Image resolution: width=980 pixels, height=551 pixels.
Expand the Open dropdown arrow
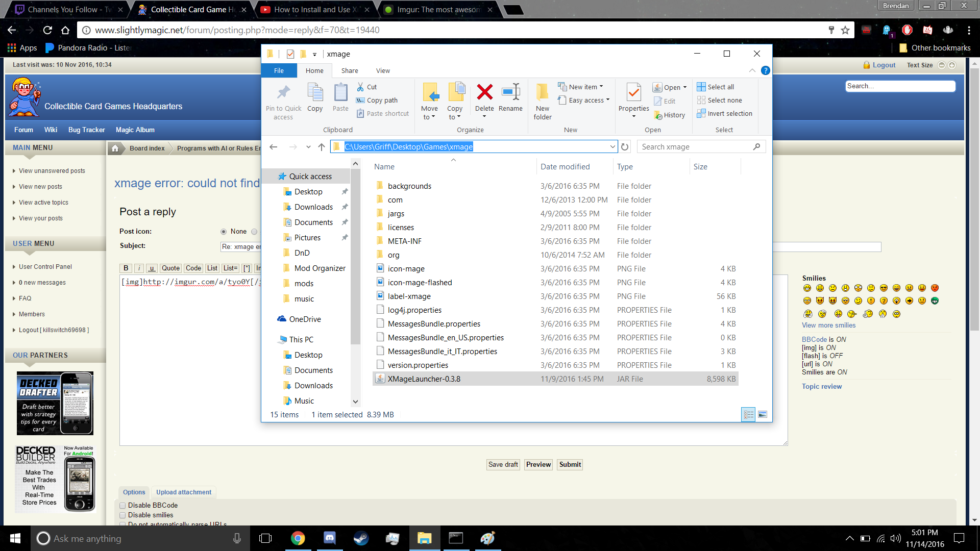[684, 88]
